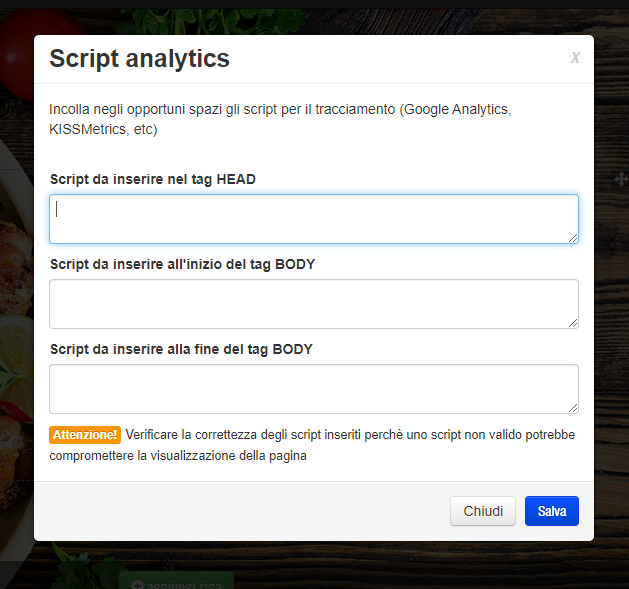Click the orange Attenzione! badge

coord(85,435)
